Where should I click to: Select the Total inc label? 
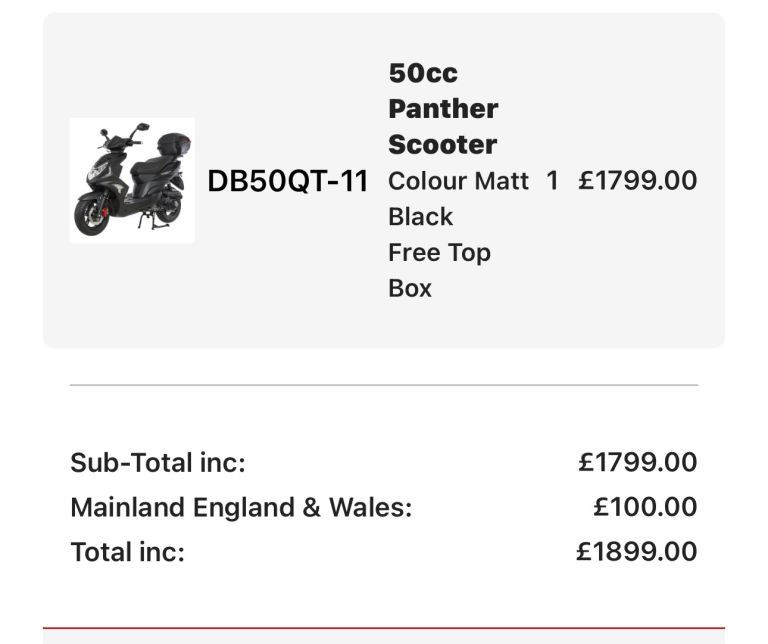pos(127,552)
